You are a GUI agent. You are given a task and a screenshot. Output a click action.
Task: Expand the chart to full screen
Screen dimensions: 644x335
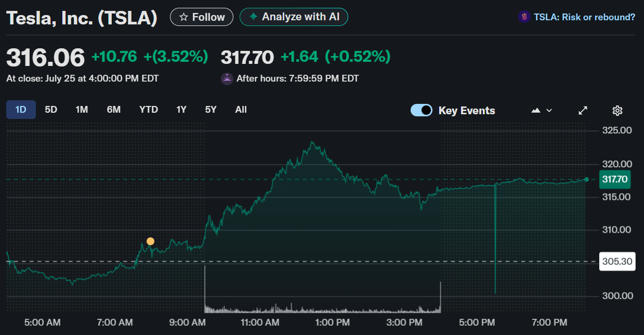(x=583, y=110)
